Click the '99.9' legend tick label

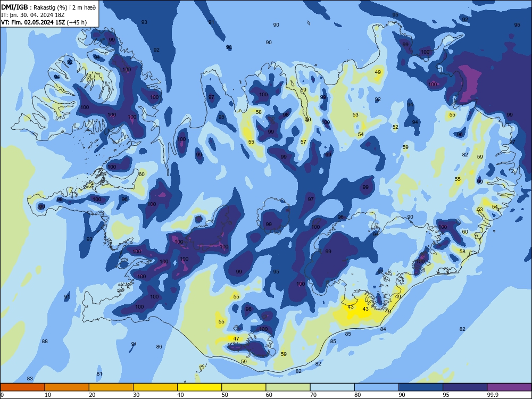492,395
